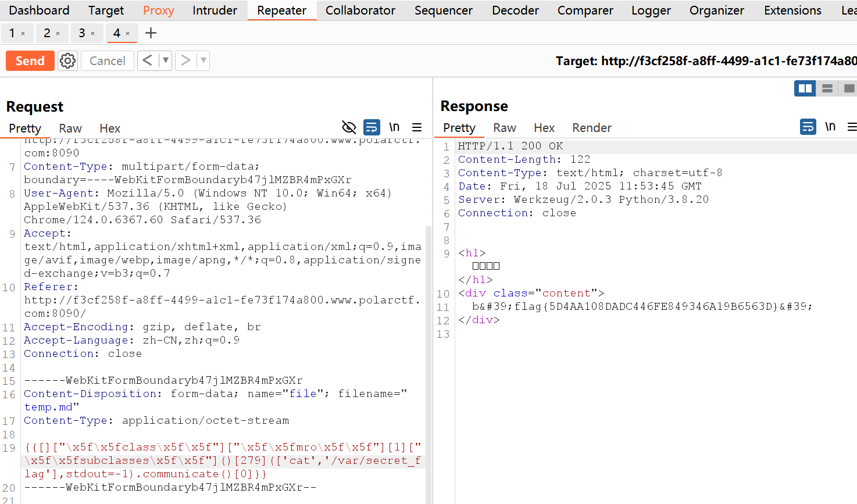The width and height of the screenshot is (857, 504).
Task: Open the Dashboard tab
Action: pyautogui.click(x=39, y=10)
